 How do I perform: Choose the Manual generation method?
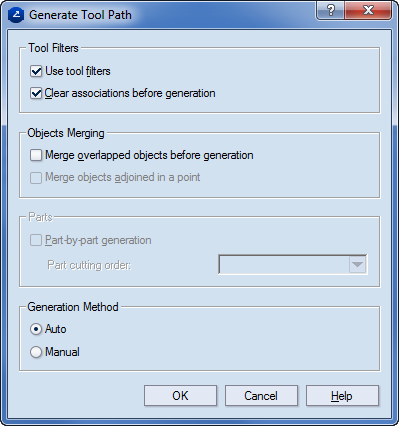click(x=36, y=352)
